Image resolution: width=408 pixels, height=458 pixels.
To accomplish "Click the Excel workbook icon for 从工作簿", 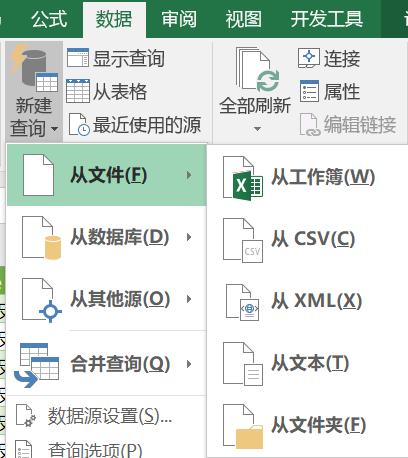I will 243,179.
